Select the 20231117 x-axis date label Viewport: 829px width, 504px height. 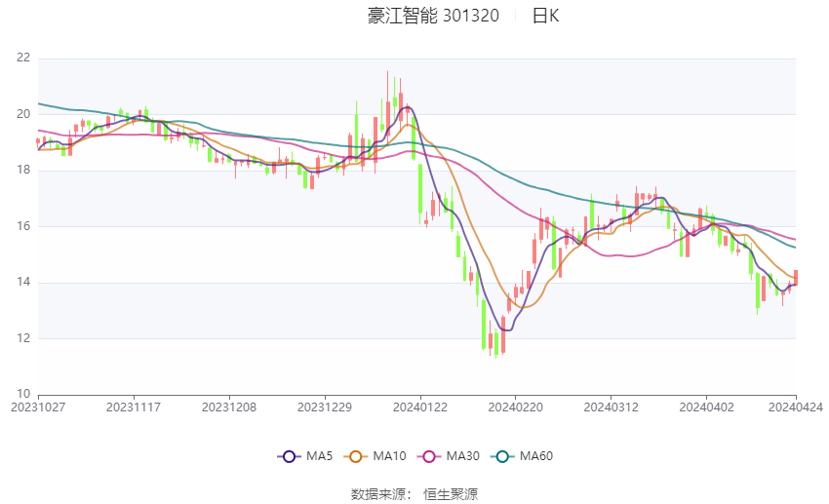pyautogui.click(x=134, y=407)
